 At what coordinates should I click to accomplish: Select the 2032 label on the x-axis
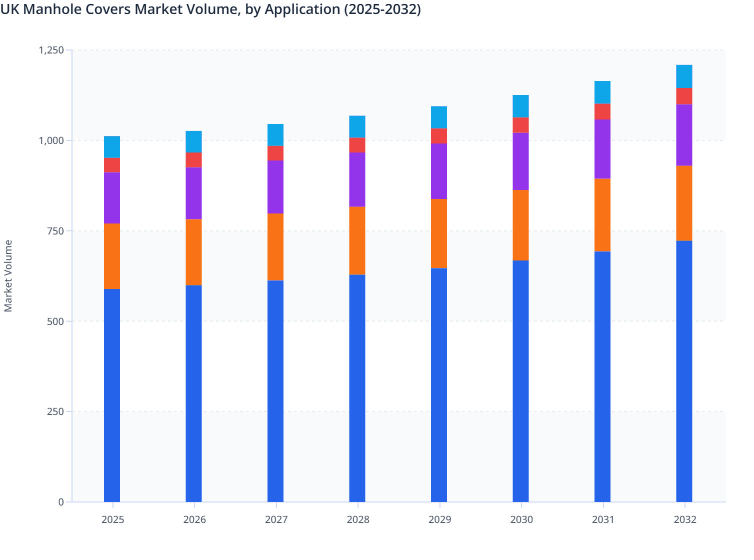coord(685,519)
